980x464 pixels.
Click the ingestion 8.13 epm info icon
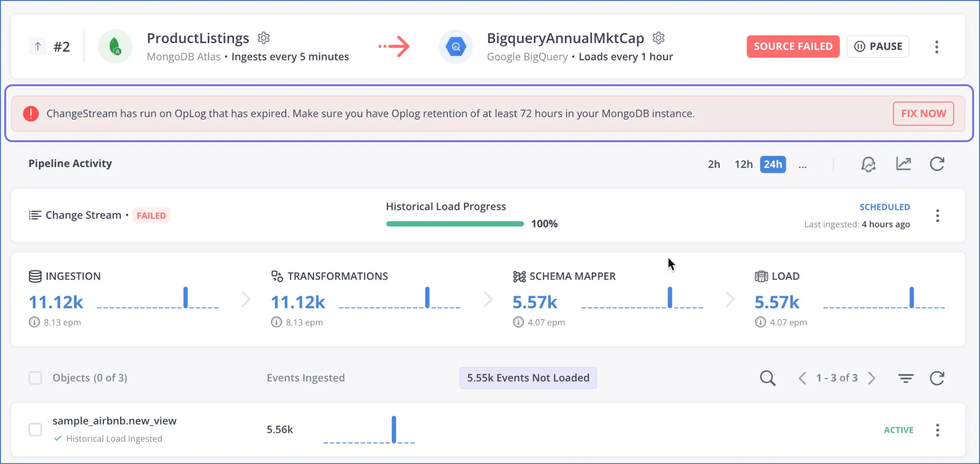[34, 322]
